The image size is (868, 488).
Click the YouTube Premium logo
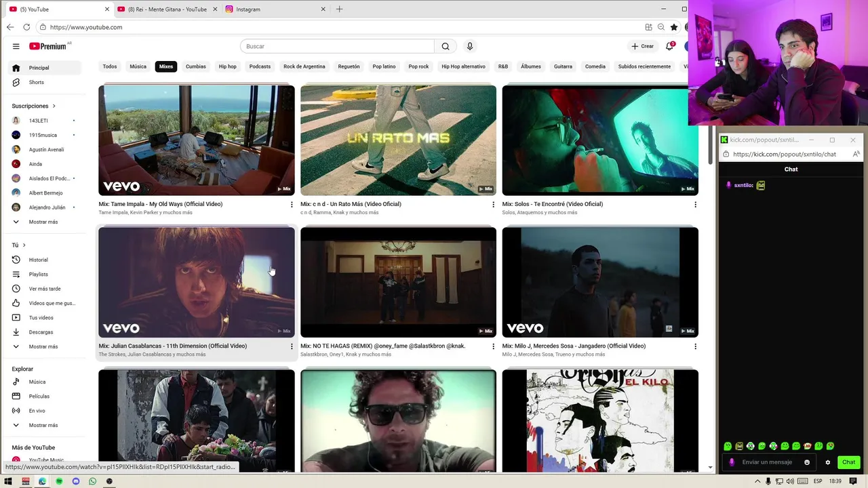48,46
